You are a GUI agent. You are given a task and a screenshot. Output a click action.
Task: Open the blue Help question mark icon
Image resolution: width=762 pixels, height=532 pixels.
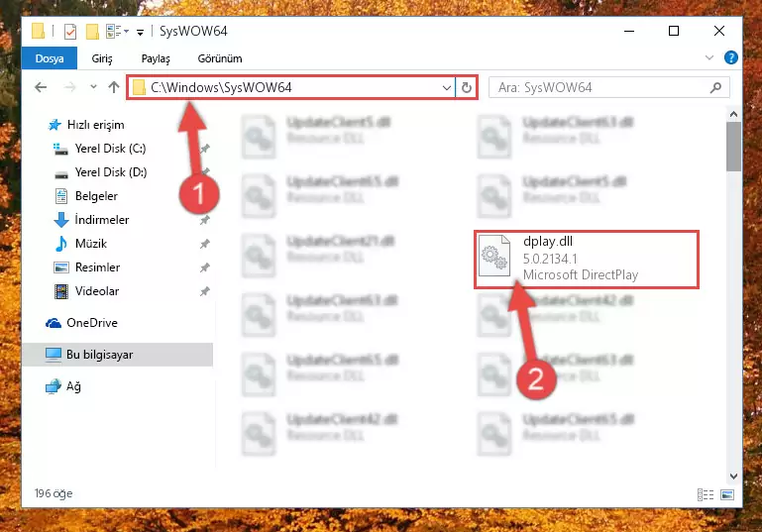pyautogui.click(x=730, y=57)
